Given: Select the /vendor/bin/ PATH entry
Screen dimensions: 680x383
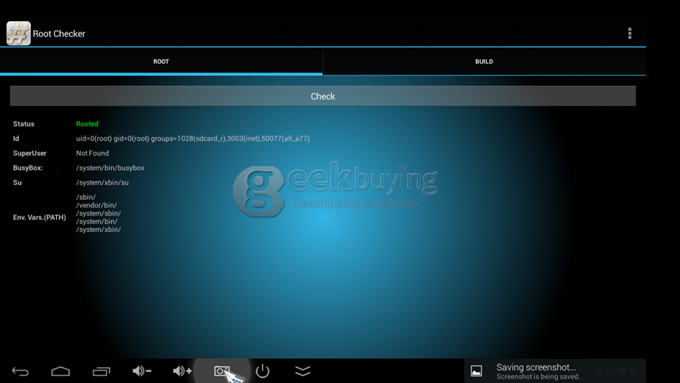Looking at the screenshot, I should point(96,205).
